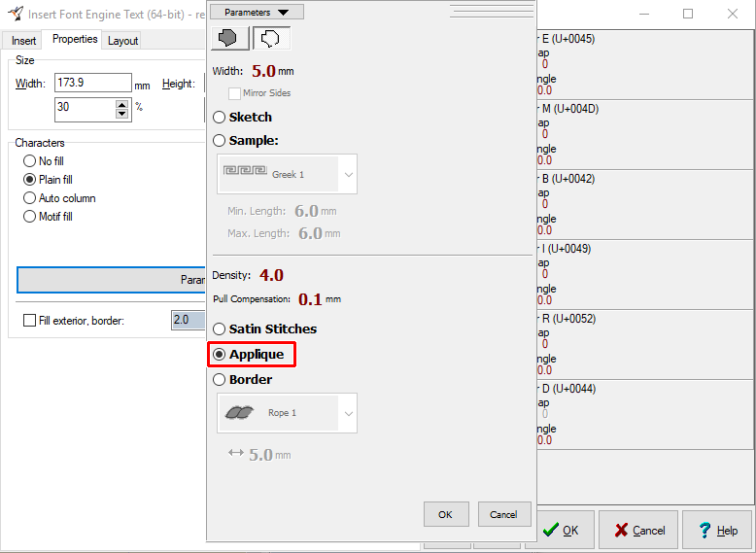This screenshot has height=553, width=756.
Task: Select the outline shape icon button
Action: (271, 39)
